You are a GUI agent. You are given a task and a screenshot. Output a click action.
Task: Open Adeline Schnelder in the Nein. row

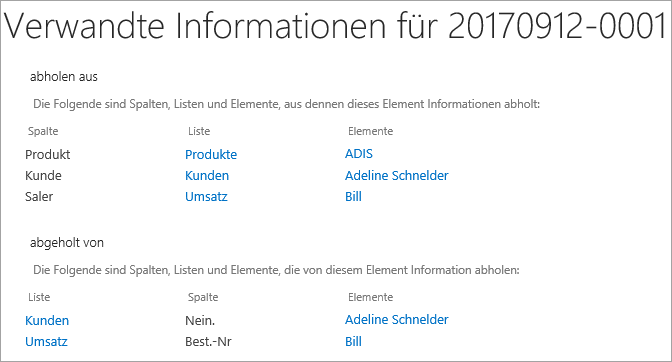396,320
